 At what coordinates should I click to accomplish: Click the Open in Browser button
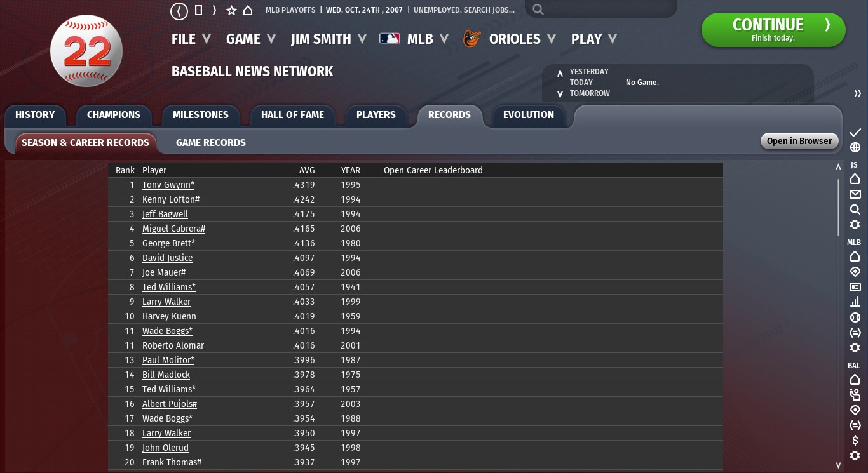799,141
